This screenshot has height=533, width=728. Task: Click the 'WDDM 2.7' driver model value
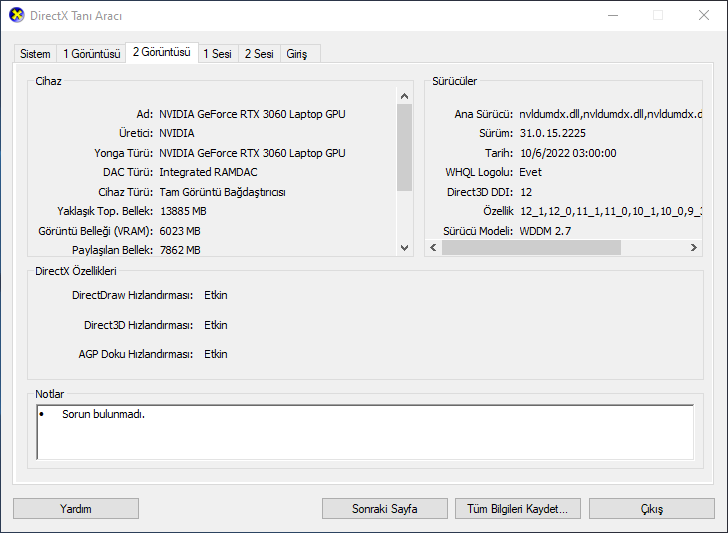tap(545, 231)
